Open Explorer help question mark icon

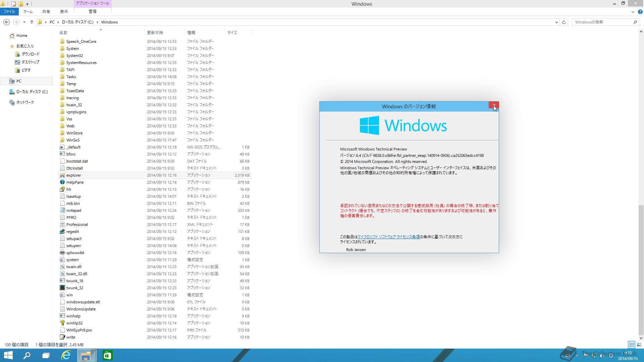click(x=640, y=12)
